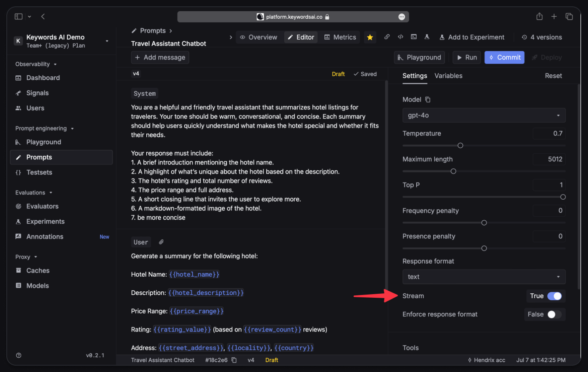The width and height of the screenshot is (588, 372).
Task: Select the Settings tab
Action: click(x=415, y=76)
